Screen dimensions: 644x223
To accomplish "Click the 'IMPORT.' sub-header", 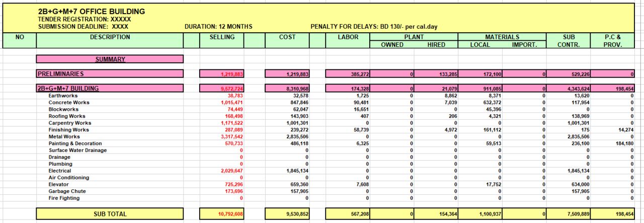I will [524, 44].
